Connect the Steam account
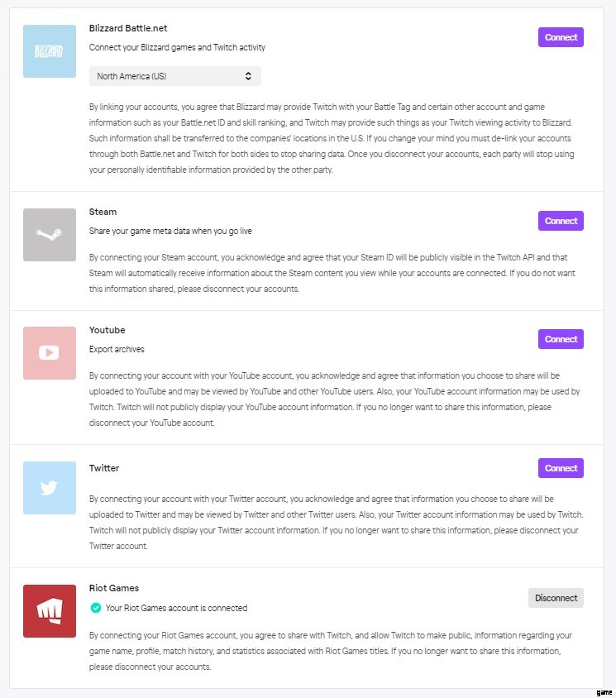616x698 pixels. [561, 221]
